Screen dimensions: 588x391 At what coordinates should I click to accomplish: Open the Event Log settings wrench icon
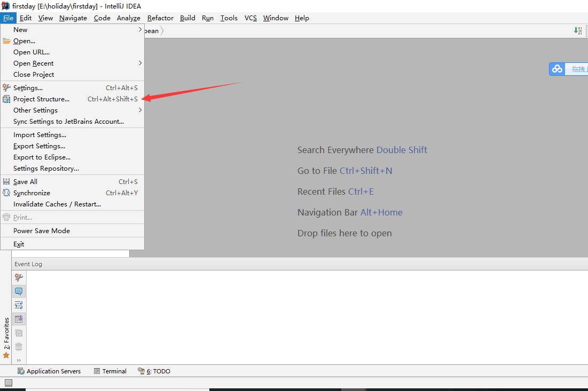19,277
